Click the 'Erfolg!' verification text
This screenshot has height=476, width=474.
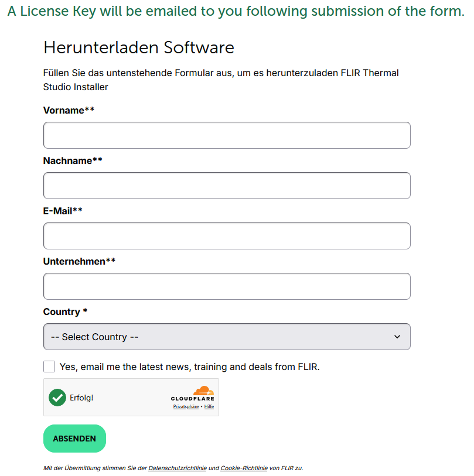tap(81, 398)
